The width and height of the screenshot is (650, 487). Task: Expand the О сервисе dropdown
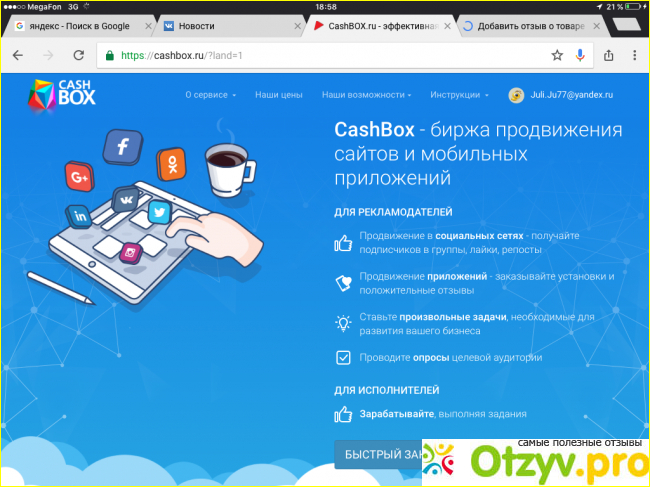[210, 95]
